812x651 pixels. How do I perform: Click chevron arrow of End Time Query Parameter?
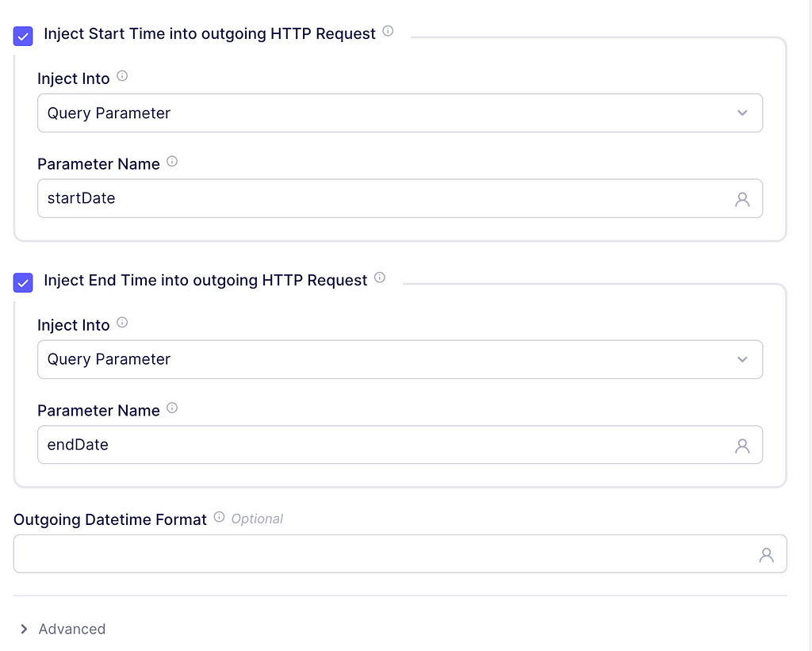click(742, 359)
